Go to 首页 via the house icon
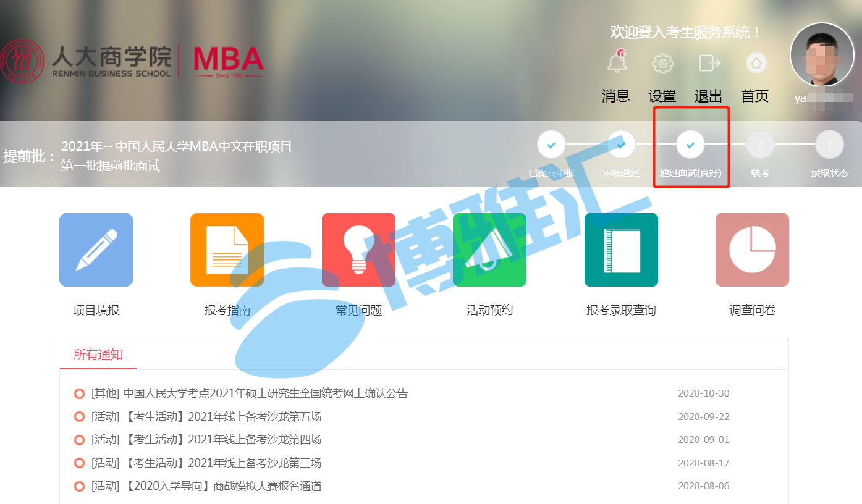The width and height of the screenshot is (862, 504). point(756,63)
